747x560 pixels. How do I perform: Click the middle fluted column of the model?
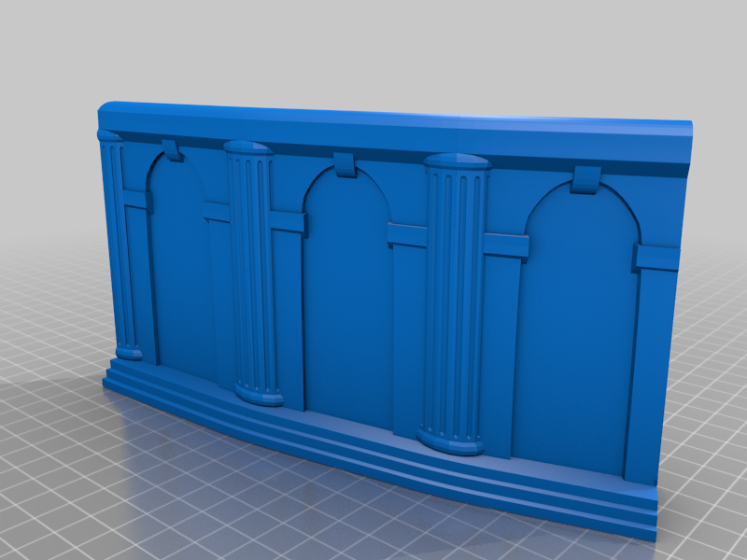click(252, 273)
